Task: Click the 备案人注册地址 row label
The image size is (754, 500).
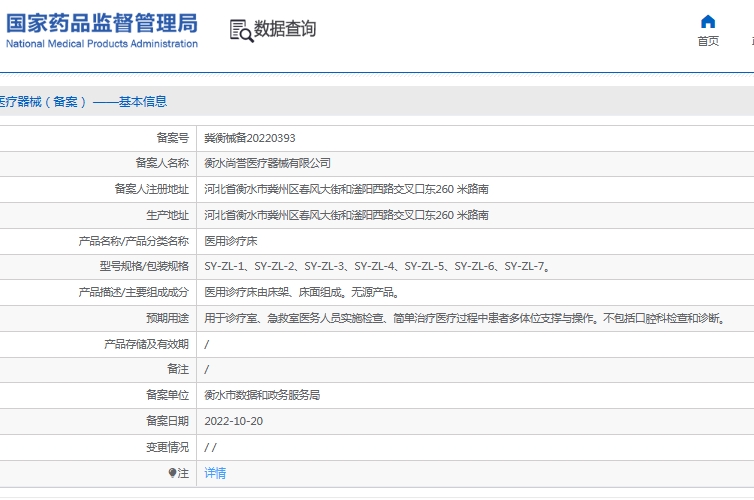Action: tap(151, 189)
